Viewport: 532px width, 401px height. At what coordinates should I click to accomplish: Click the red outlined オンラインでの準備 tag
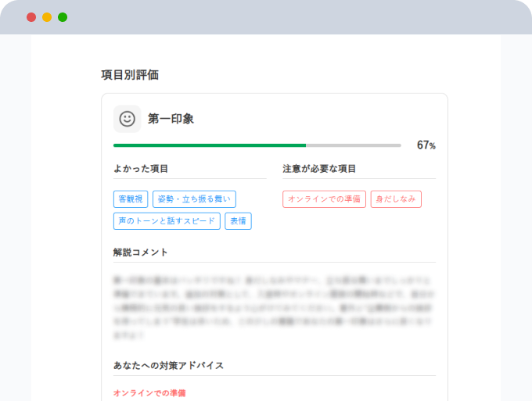click(x=324, y=199)
